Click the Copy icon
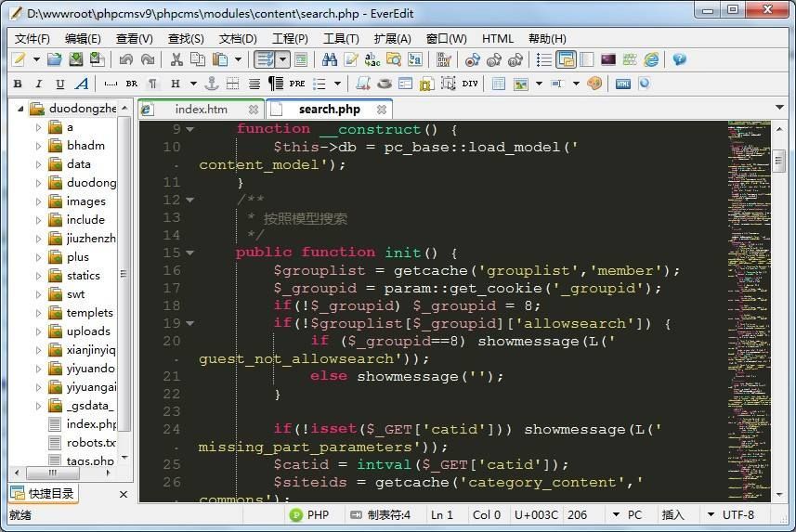This screenshot has width=796, height=532. [198, 60]
